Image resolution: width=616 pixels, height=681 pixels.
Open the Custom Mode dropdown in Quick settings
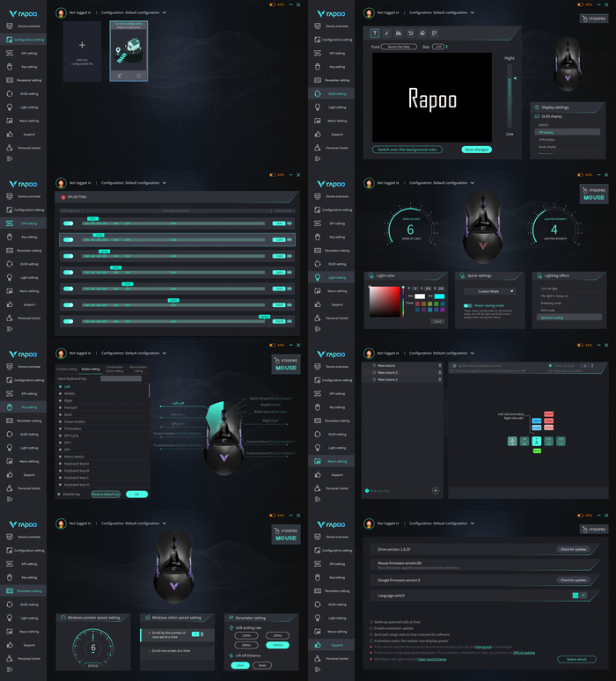(x=489, y=291)
